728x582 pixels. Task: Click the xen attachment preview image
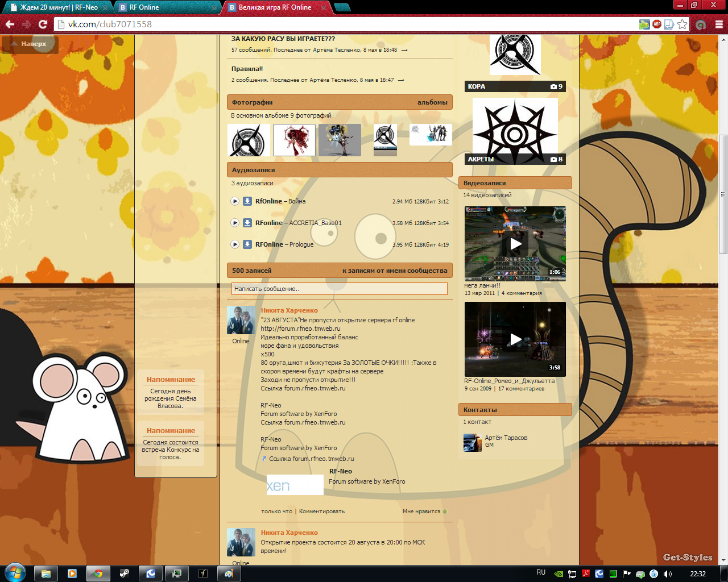pyautogui.click(x=295, y=485)
